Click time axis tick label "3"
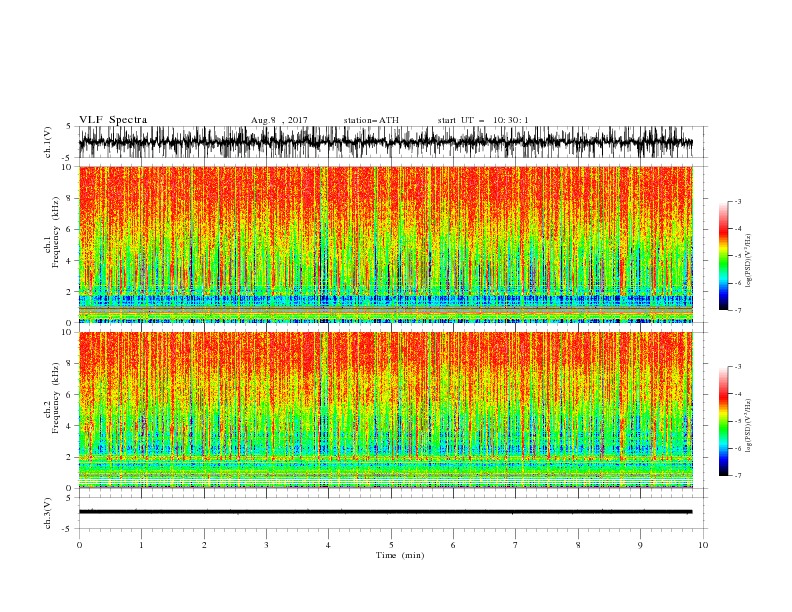Image resolution: width=792 pixels, height=612 pixels. pos(266,545)
